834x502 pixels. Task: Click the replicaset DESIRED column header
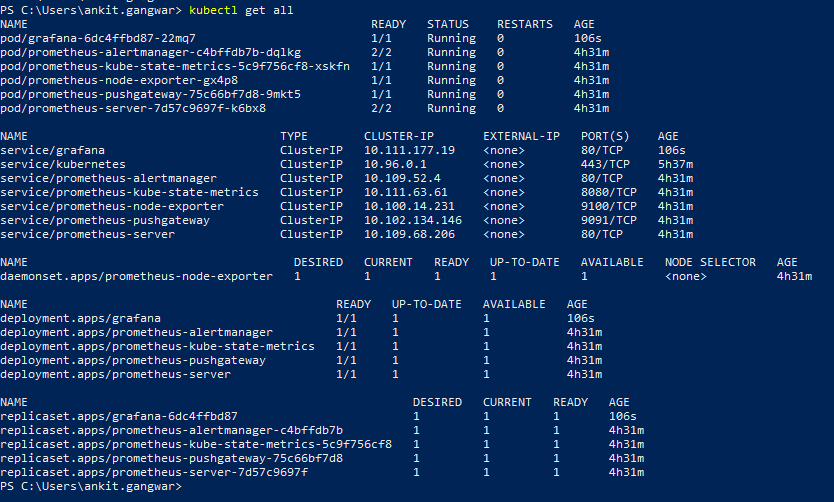(x=437, y=402)
